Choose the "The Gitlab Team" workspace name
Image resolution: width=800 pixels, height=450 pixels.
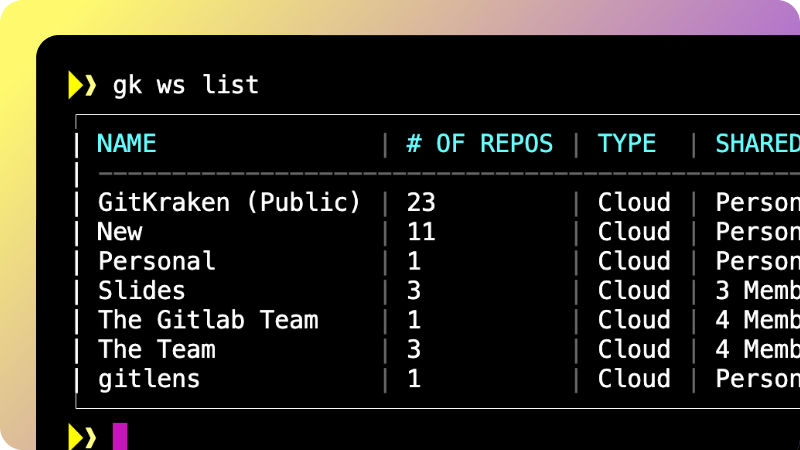click(208, 321)
